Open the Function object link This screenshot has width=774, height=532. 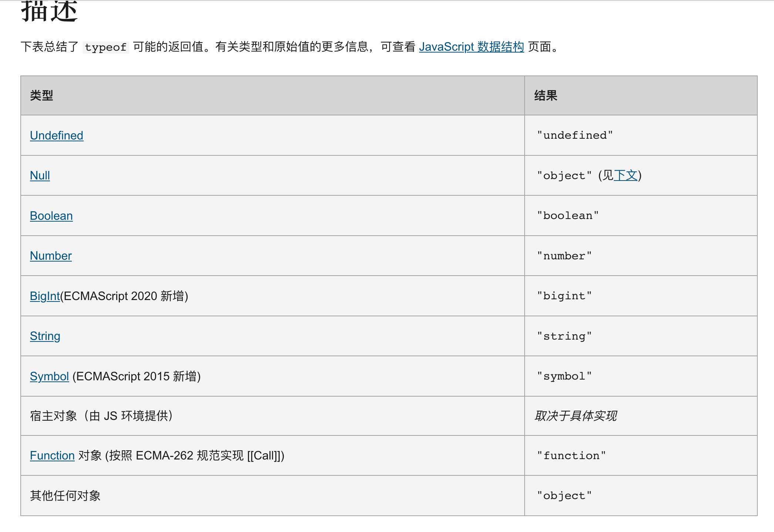click(52, 455)
